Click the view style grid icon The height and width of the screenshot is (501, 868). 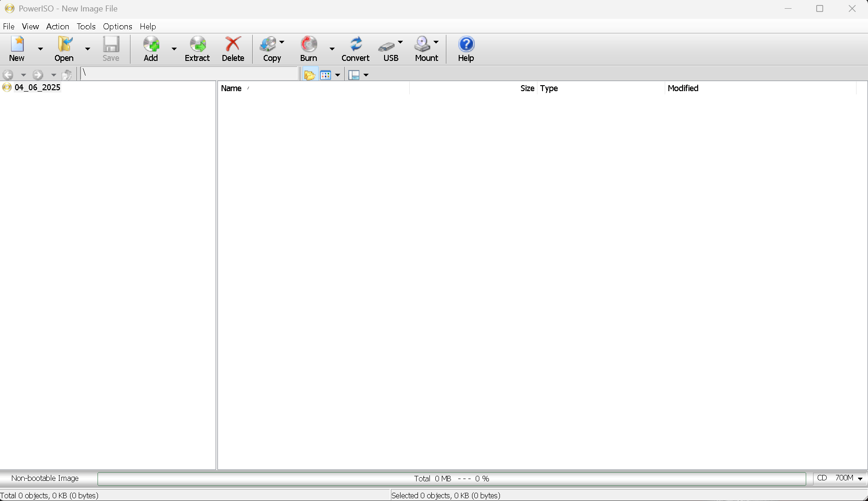click(325, 75)
